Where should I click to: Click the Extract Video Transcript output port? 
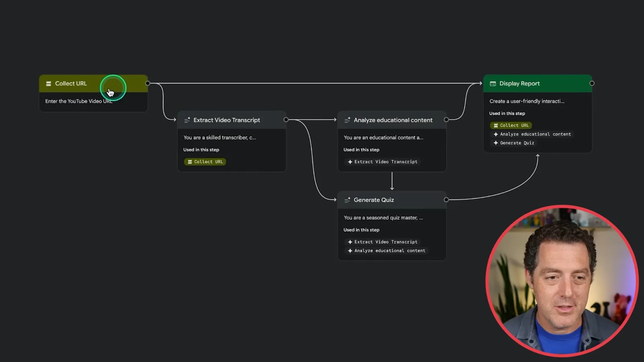(x=286, y=119)
